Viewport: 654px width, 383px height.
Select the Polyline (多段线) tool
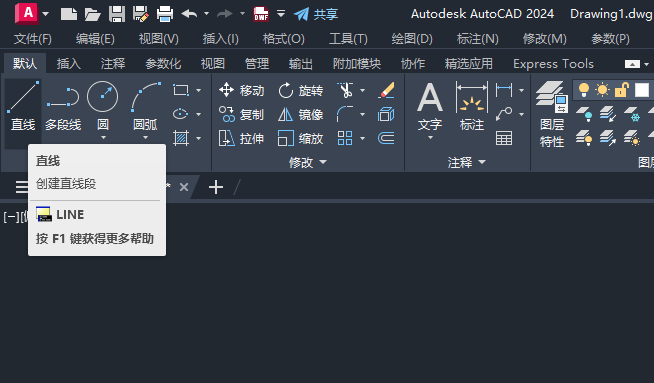pyautogui.click(x=63, y=106)
